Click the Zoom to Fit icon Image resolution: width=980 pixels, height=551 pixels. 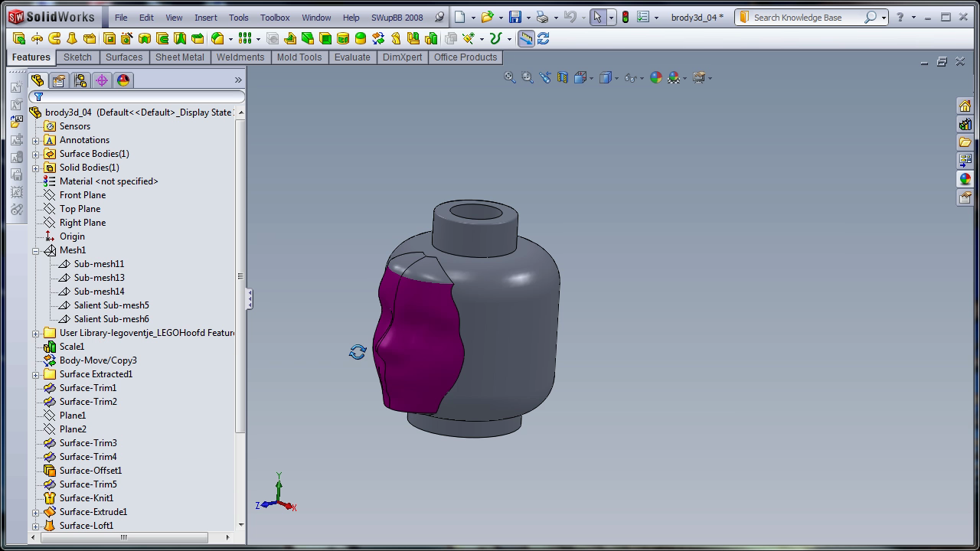tap(510, 77)
